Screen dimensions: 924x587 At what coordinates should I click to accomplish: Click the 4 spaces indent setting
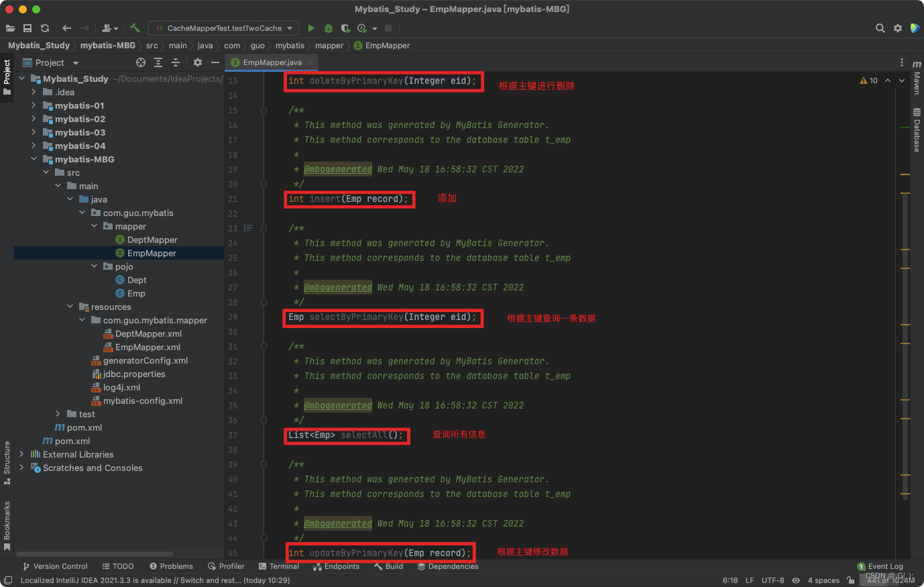click(823, 580)
